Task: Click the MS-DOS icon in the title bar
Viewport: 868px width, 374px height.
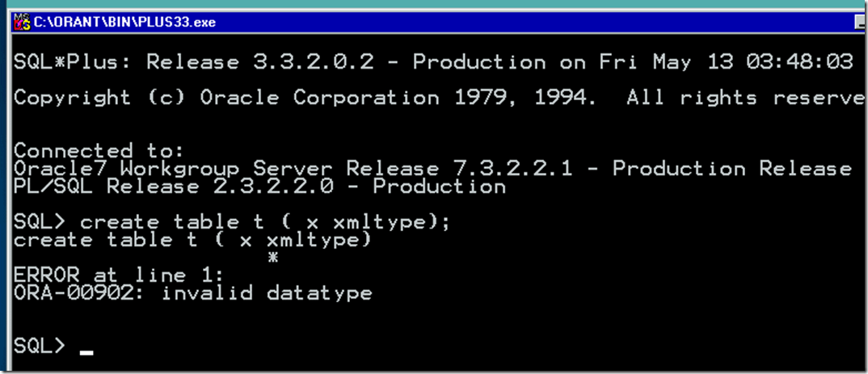Action: [x=21, y=22]
